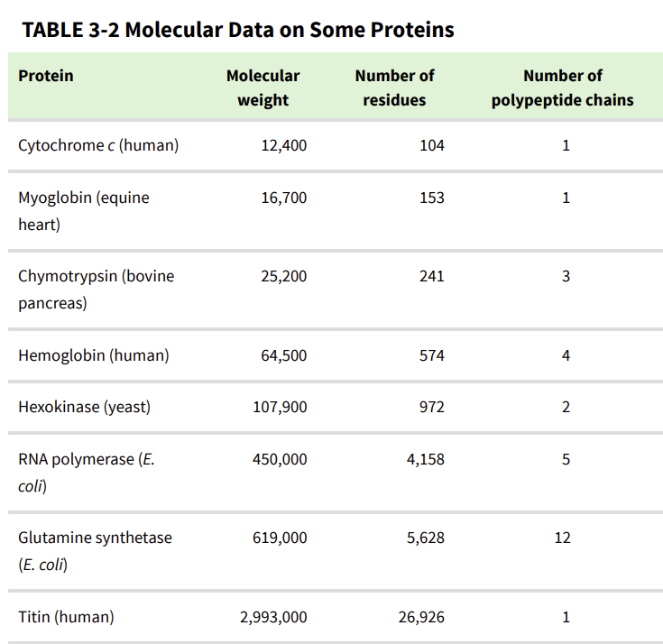Select the RNA polymerase (E. coli) cell
The image size is (663, 644).
pyautogui.click(x=87, y=473)
